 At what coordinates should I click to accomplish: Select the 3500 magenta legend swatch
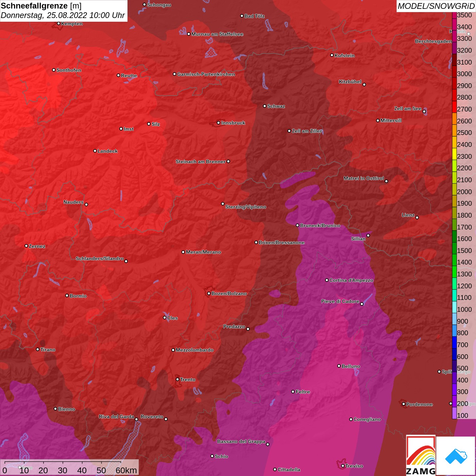pyautogui.click(x=454, y=15)
